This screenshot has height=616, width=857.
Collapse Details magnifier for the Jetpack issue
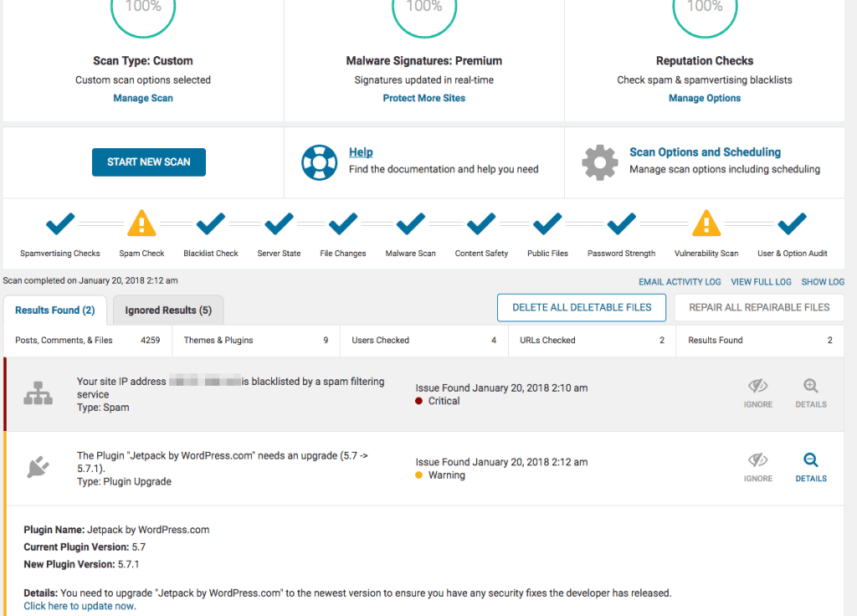pos(810,468)
